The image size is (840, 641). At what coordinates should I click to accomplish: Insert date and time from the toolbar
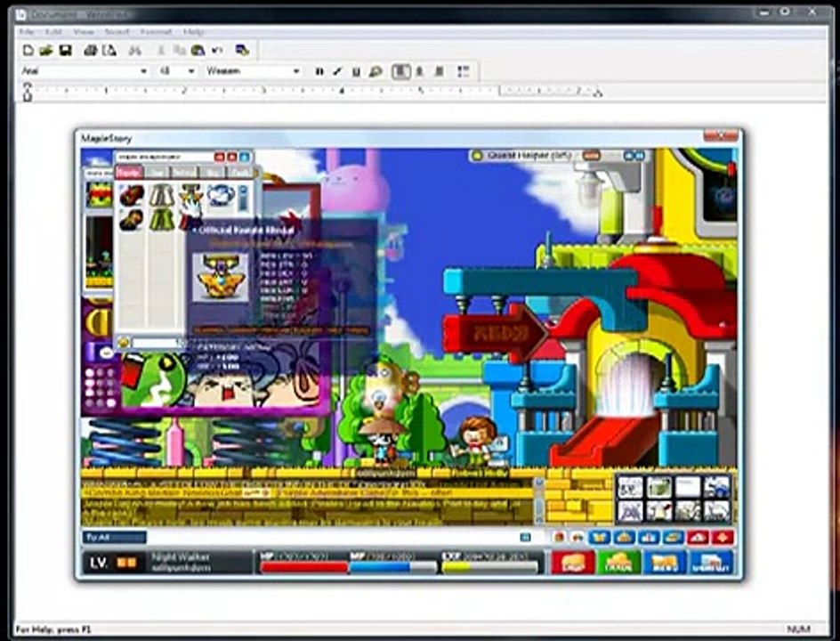[x=242, y=51]
